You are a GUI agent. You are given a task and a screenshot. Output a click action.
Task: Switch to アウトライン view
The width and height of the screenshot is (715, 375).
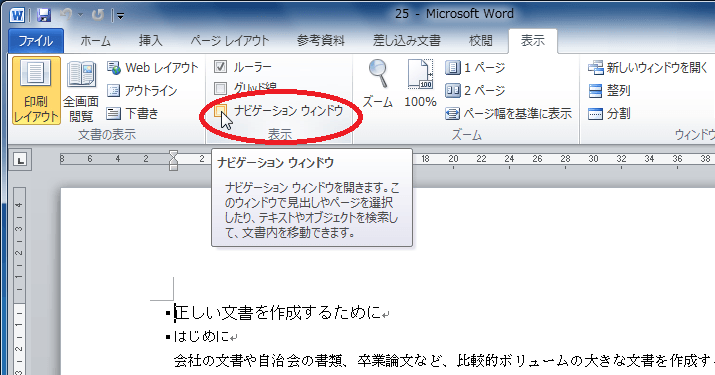click(x=142, y=91)
